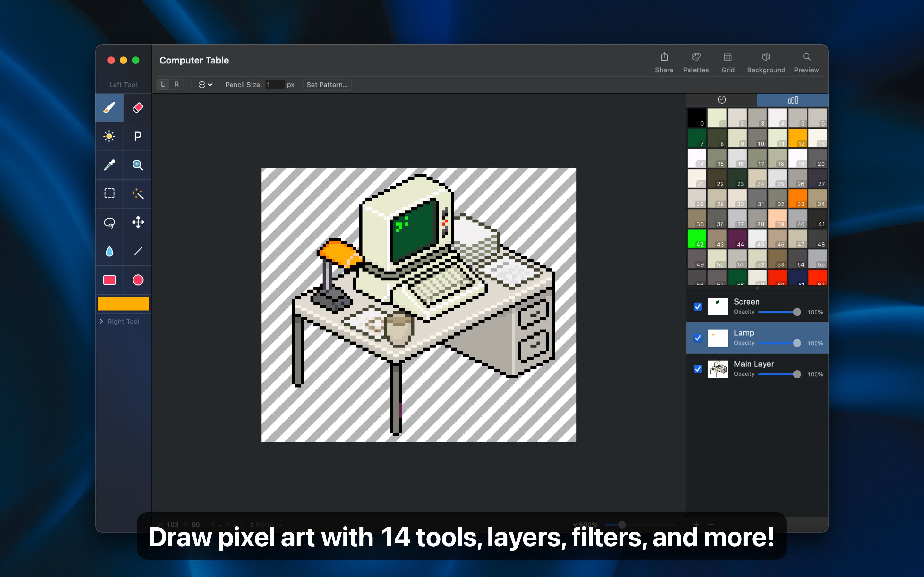Select the Move tool

click(x=137, y=222)
